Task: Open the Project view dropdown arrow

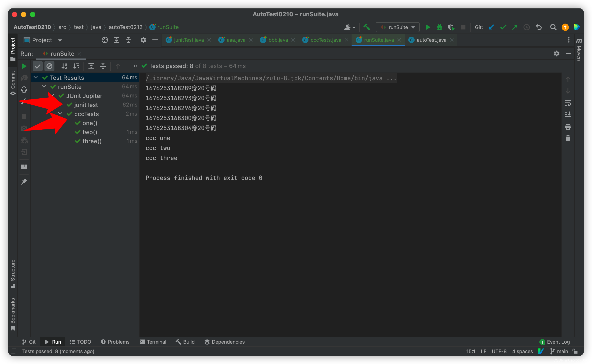Action: pyautogui.click(x=60, y=40)
